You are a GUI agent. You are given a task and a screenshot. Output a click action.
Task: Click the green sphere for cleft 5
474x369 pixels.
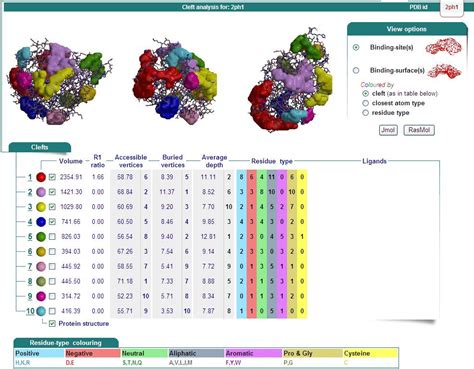point(41,237)
